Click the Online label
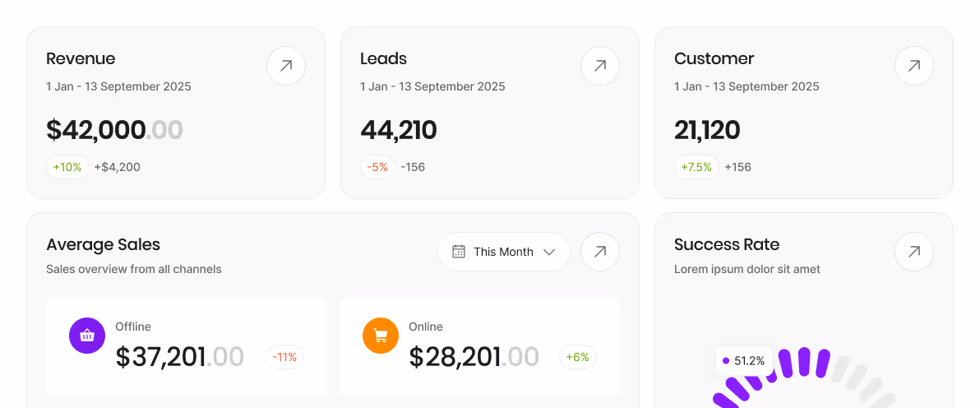Screen dimensions: 980x408 pos(426,327)
